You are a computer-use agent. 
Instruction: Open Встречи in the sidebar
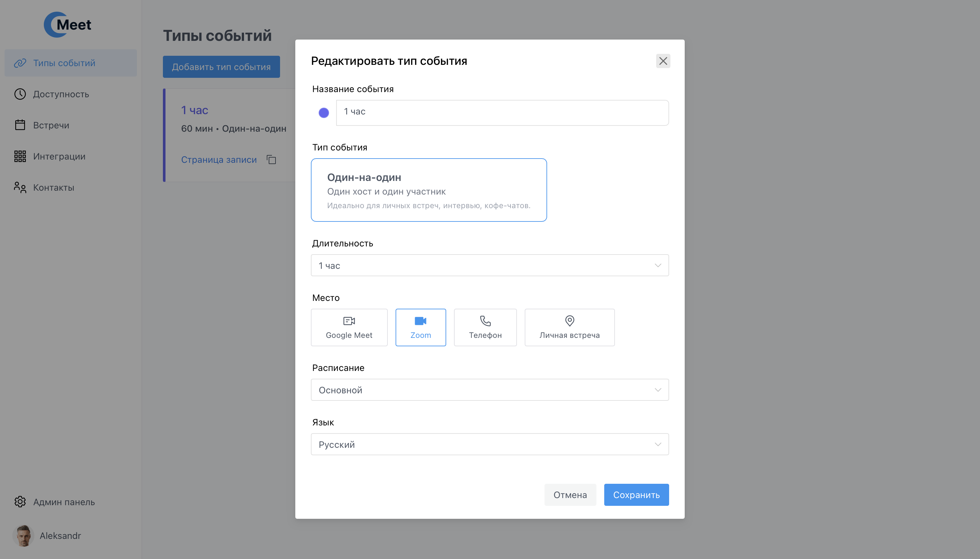(71, 125)
